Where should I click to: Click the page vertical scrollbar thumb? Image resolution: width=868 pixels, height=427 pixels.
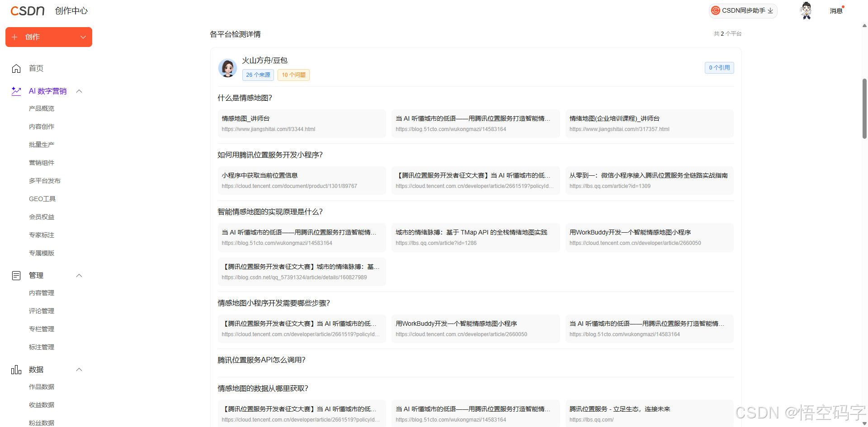tap(864, 108)
